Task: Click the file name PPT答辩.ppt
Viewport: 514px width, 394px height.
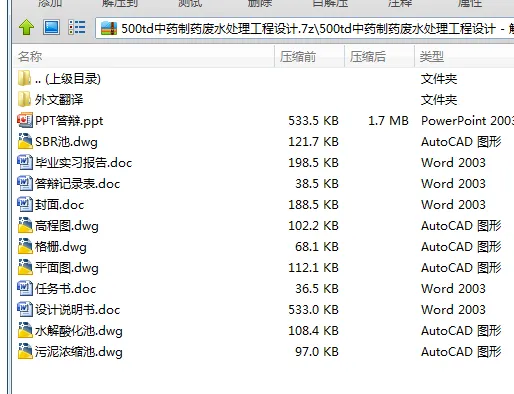Action: pos(69,121)
